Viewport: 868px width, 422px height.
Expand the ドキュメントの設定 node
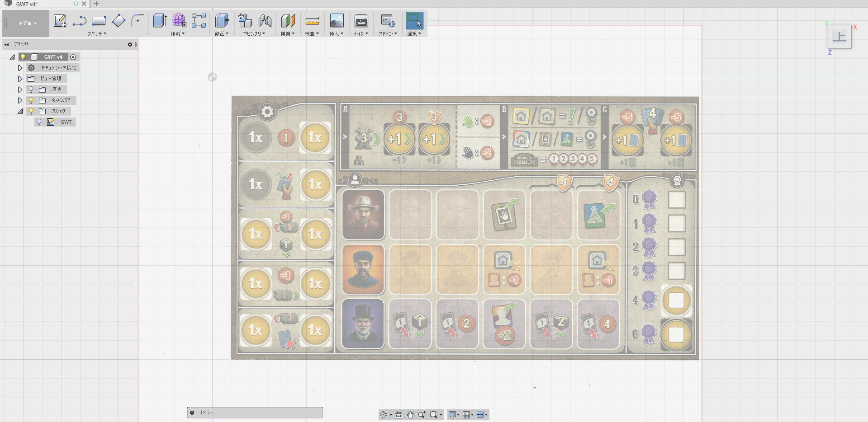tap(20, 68)
